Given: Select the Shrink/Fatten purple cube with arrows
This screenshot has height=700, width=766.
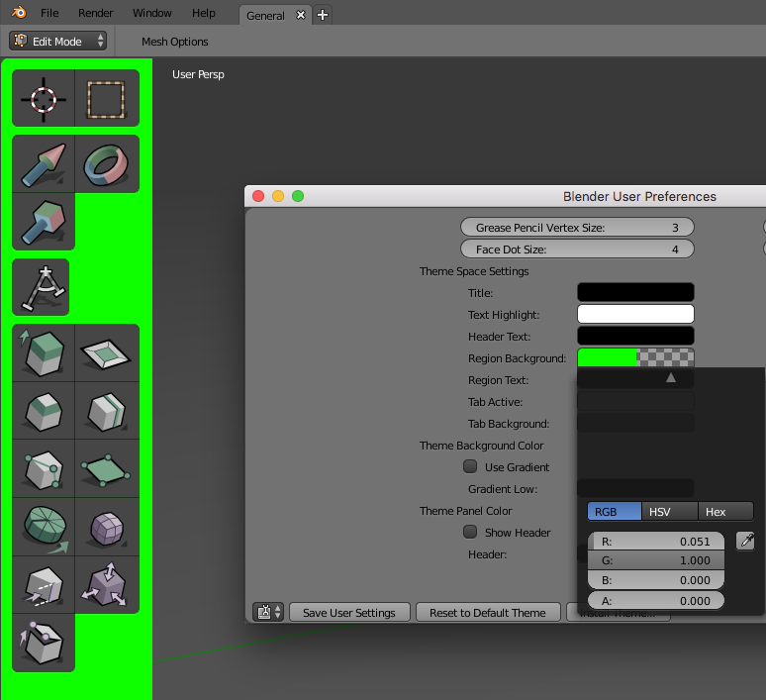Looking at the screenshot, I should [x=107, y=584].
